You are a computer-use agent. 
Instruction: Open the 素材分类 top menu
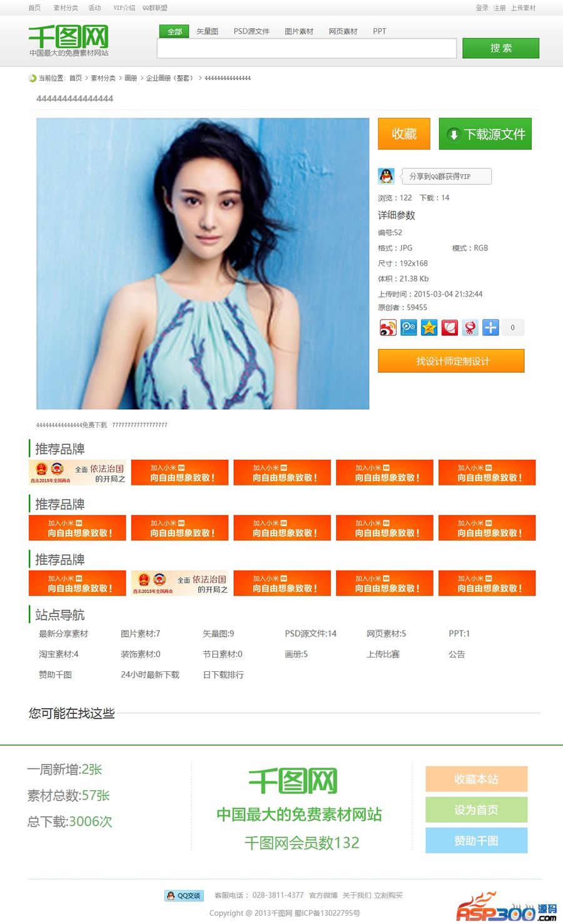tap(66, 8)
